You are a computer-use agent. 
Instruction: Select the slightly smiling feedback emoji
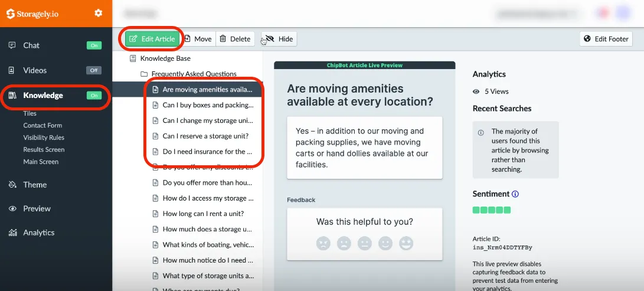tap(385, 243)
